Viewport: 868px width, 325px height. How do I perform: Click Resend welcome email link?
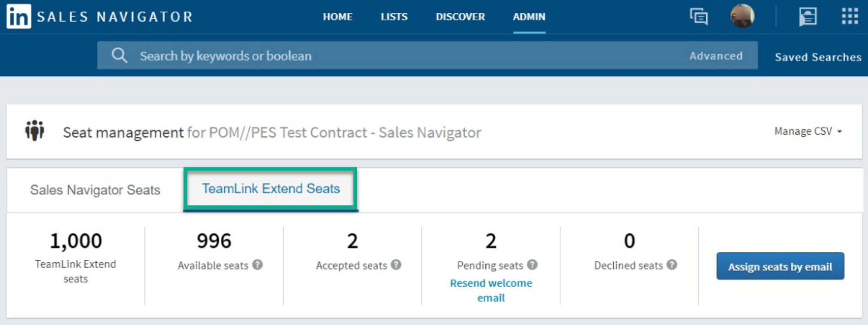[491, 290]
